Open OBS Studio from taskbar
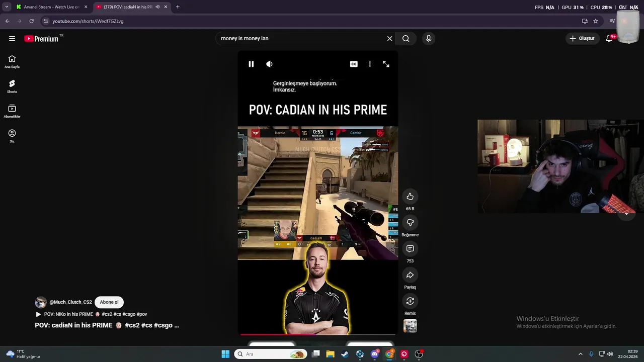The height and width of the screenshot is (362, 644). [419, 354]
